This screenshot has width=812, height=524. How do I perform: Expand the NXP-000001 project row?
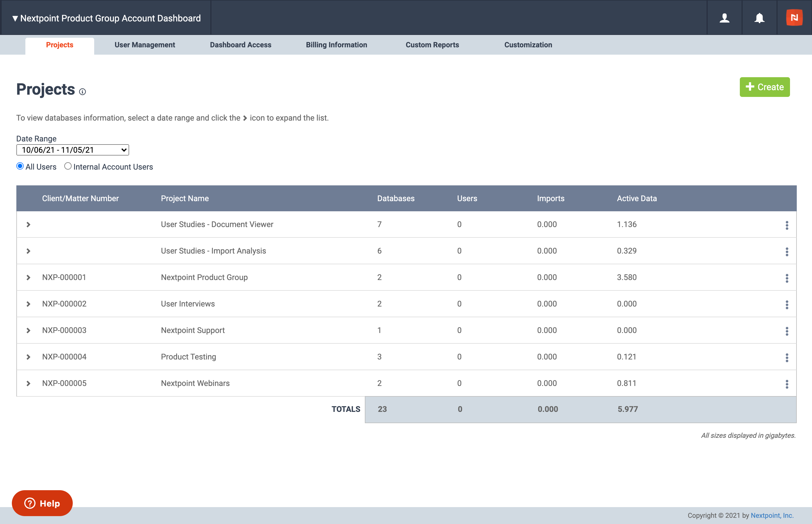point(28,278)
